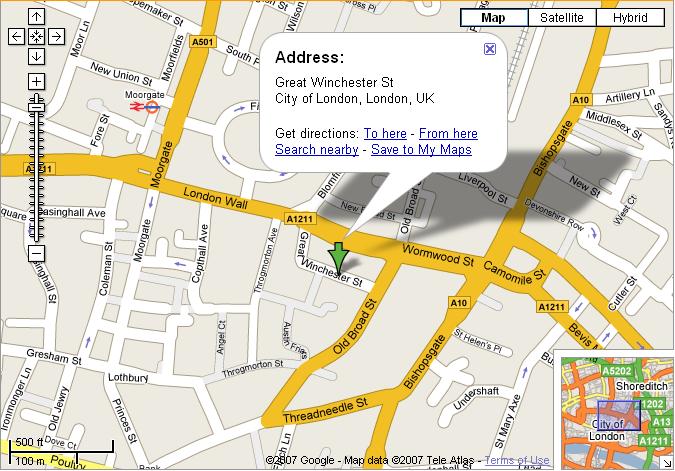Click the Moorgate underground station icon
The width and height of the screenshot is (675, 471).
(152, 106)
